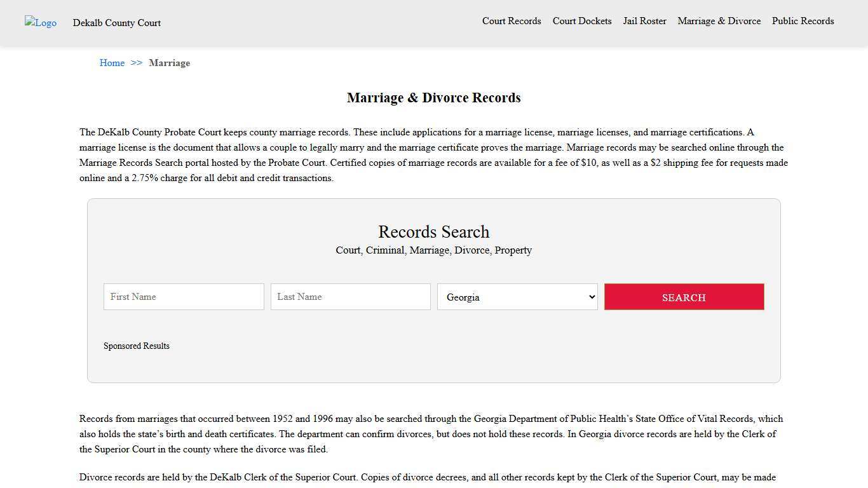868x488 pixels.
Task: Click the Dekalb County Court site title
Action: coord(116,23)
